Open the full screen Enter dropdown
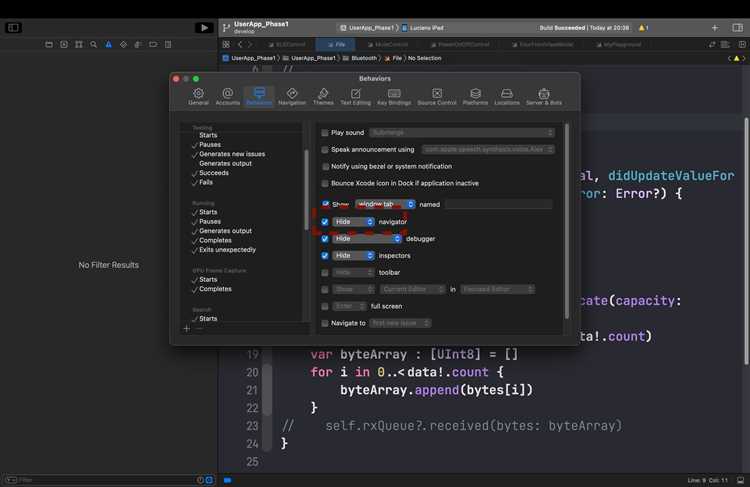Viewport: 750px width, 487px height. 350,306
